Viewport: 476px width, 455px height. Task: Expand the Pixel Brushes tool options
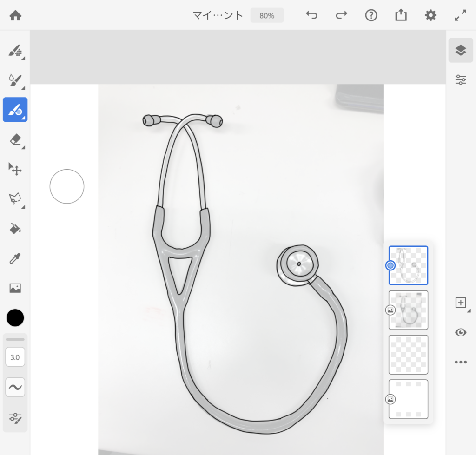(x=23, y=58)
